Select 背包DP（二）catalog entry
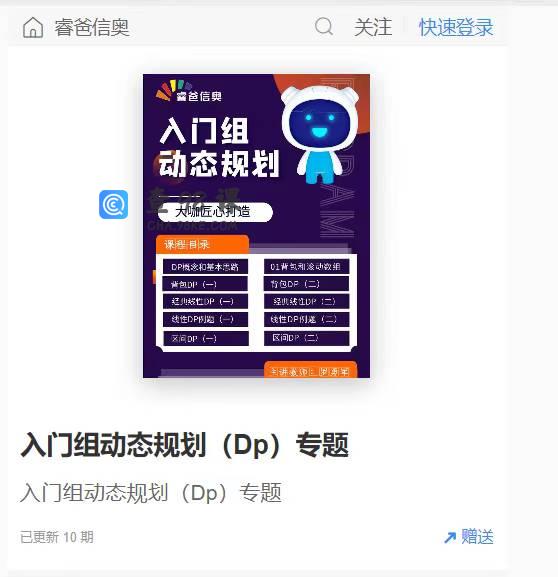 pyautogui.click(x=306, y=284)
